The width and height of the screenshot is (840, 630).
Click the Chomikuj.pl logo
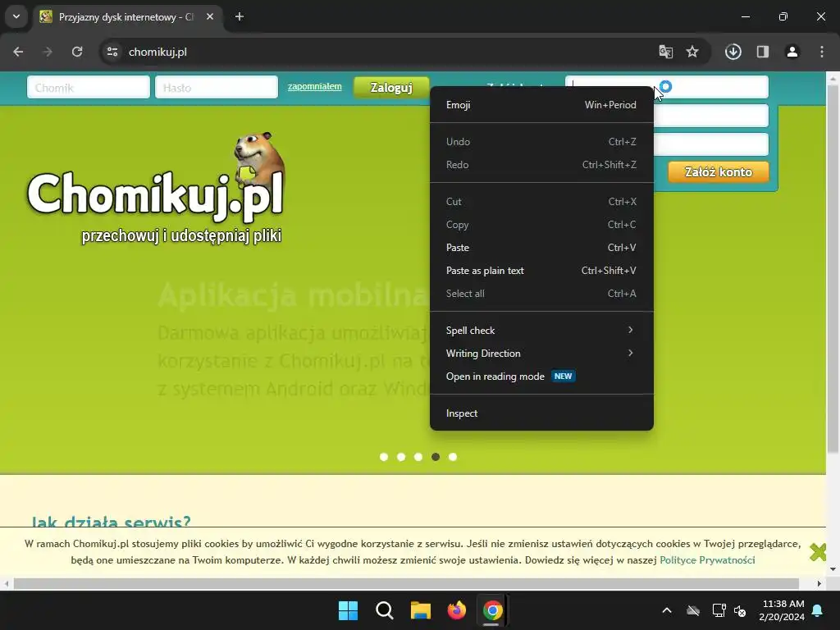155,189
